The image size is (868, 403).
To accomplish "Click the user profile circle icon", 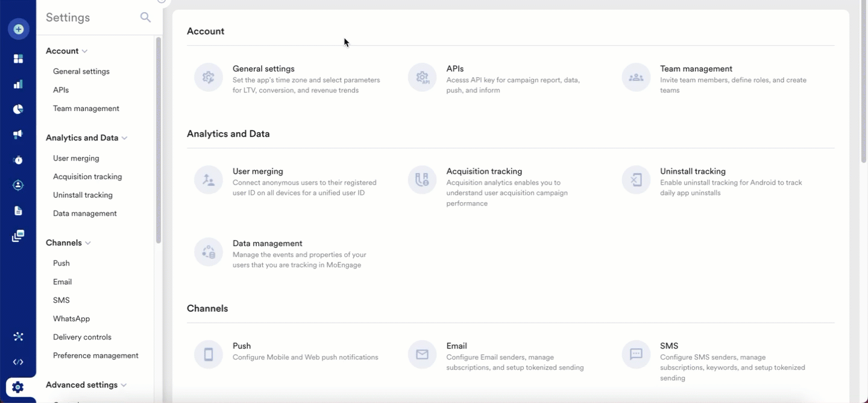I will [x=18, y=185].
